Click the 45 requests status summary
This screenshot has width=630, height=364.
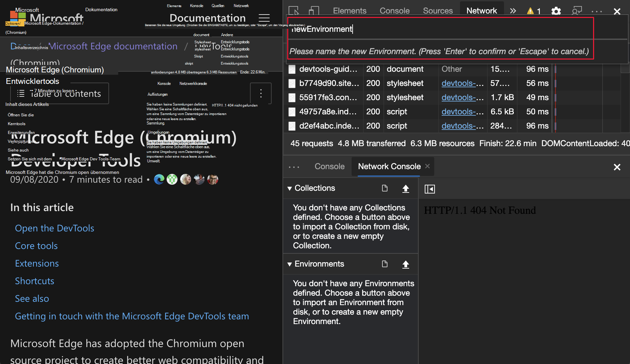point(312,143)
